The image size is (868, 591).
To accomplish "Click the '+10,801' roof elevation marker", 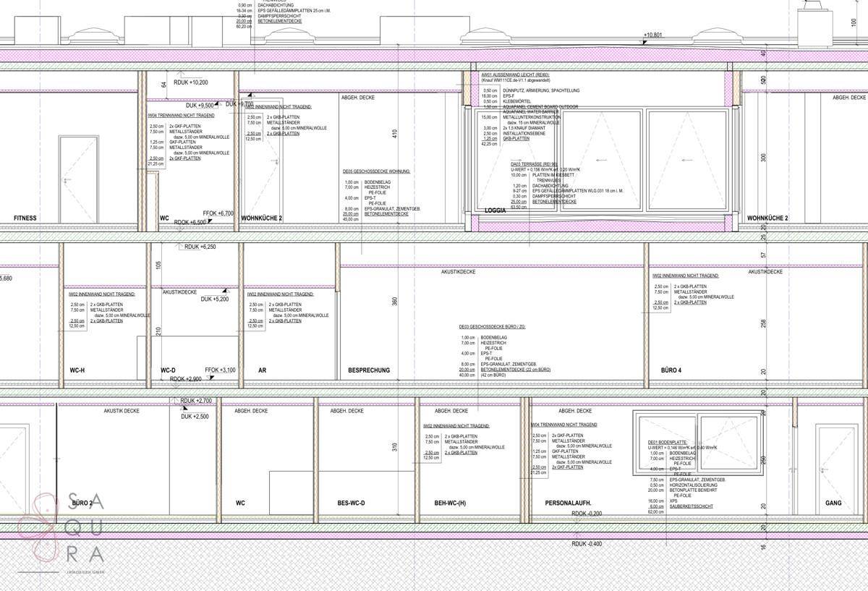I will coord(652,35).
